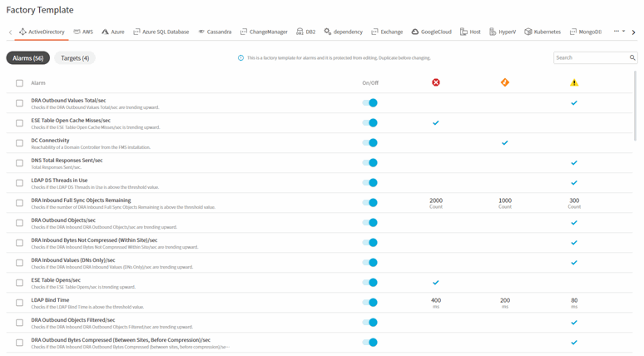Select the Alarms (56) pill button
This screenshot has width=644, height=356.
[x=28, y=58]
